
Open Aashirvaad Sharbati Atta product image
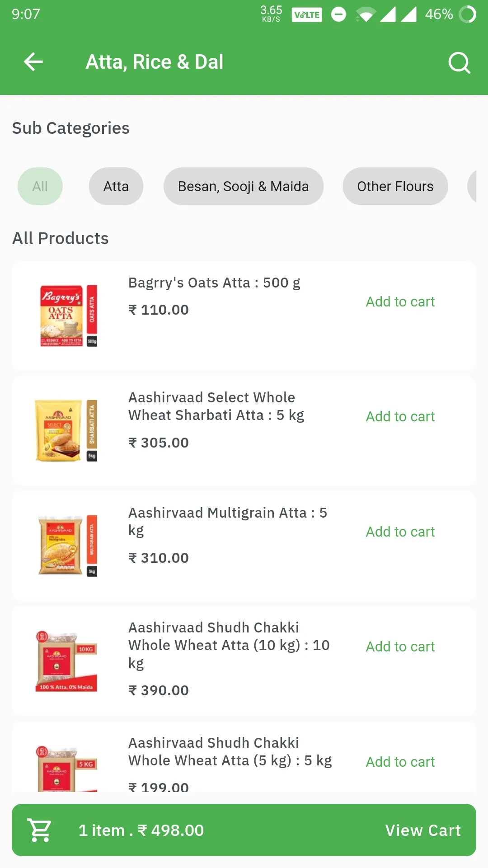pyautogui.click(x=67, y=430)
